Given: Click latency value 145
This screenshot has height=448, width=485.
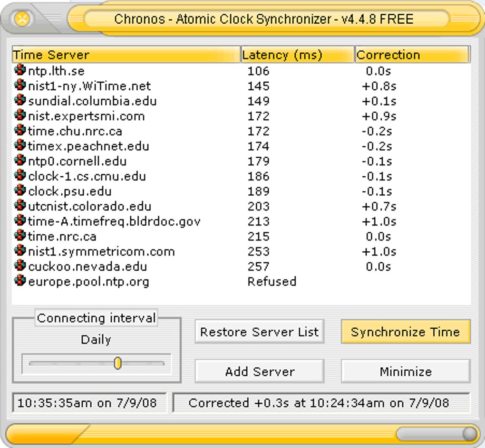Looking at the screenshot, I should 258,86.
